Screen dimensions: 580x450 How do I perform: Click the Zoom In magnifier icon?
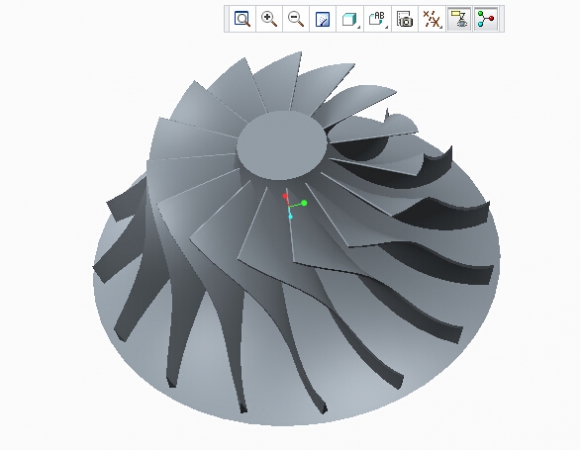click(x=269, y=19)
